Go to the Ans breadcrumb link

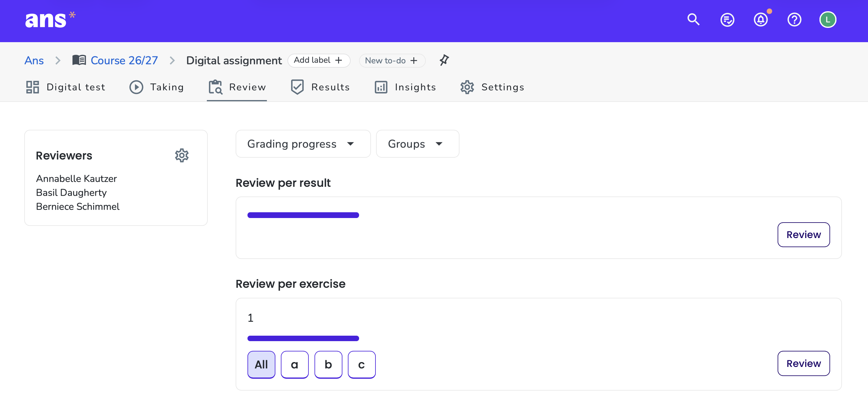click(34, 60)
